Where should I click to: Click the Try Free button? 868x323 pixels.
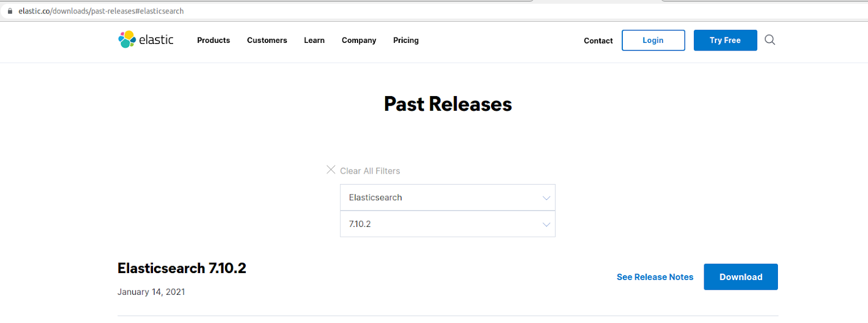(x=725, y=40)
